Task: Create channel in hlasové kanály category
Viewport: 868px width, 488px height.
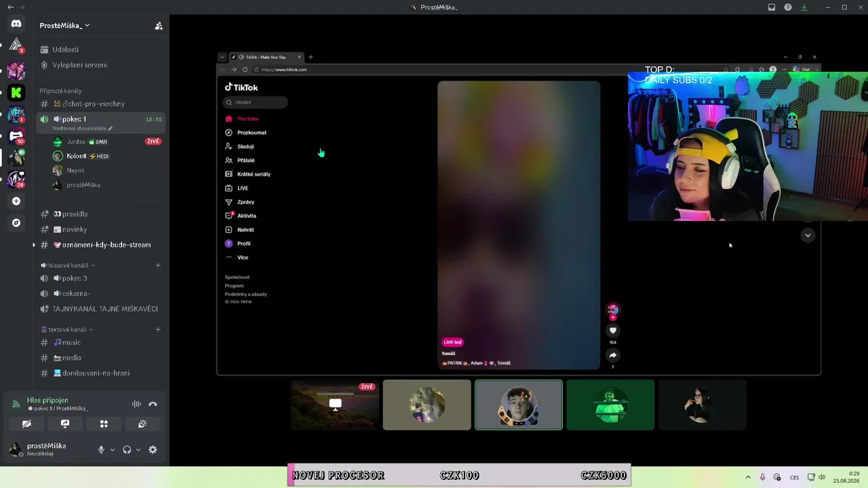Action: coord(158,265)
